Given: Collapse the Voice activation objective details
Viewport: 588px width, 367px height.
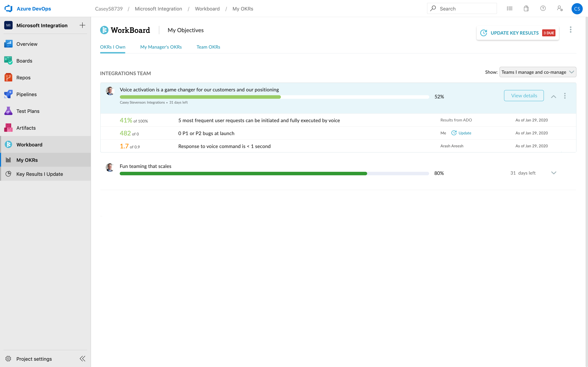Looking at the screenshot, I should (x=554, y=96).
